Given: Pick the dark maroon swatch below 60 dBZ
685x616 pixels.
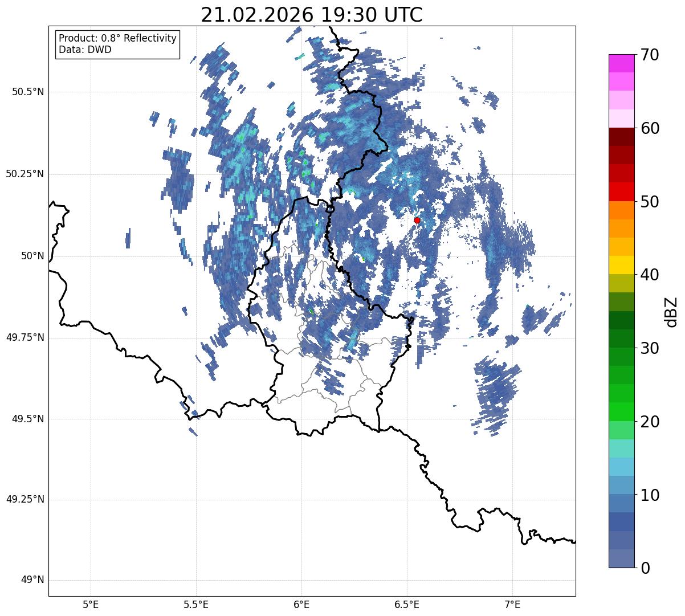Looking at the screenshot, I should click(621, 137).
